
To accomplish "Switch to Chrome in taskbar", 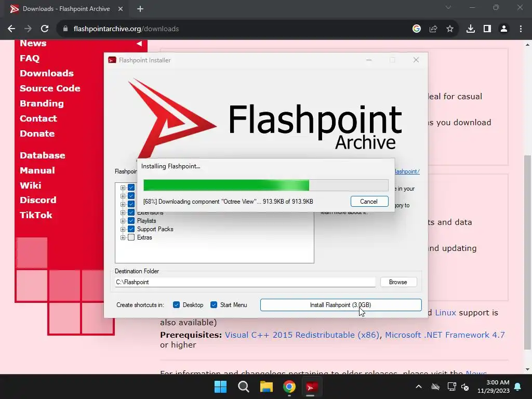I will coord(289,387).
